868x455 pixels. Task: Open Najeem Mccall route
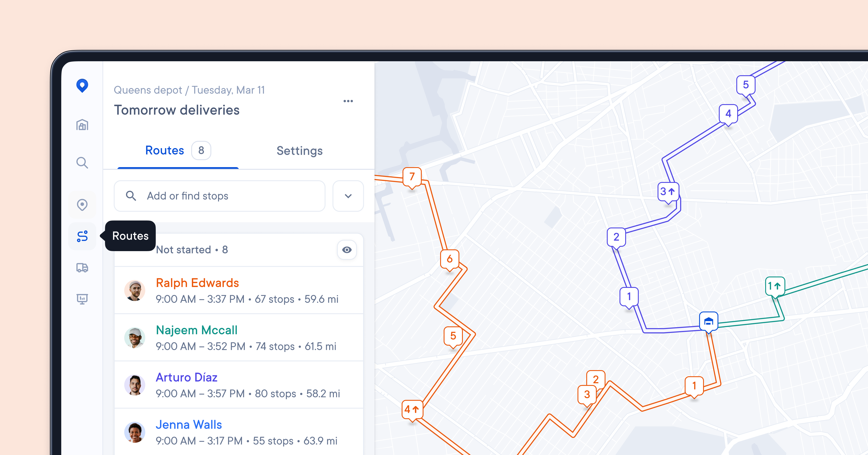pyautogui.click(x=239, y=337)
